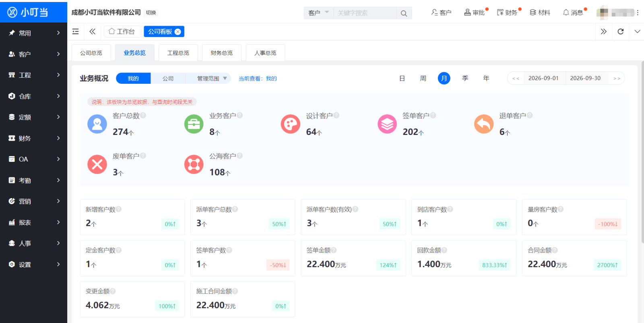This screenshot has width=644, height=323.
Task: Click the 公海客户 red network icon
Action: (194, 164)
